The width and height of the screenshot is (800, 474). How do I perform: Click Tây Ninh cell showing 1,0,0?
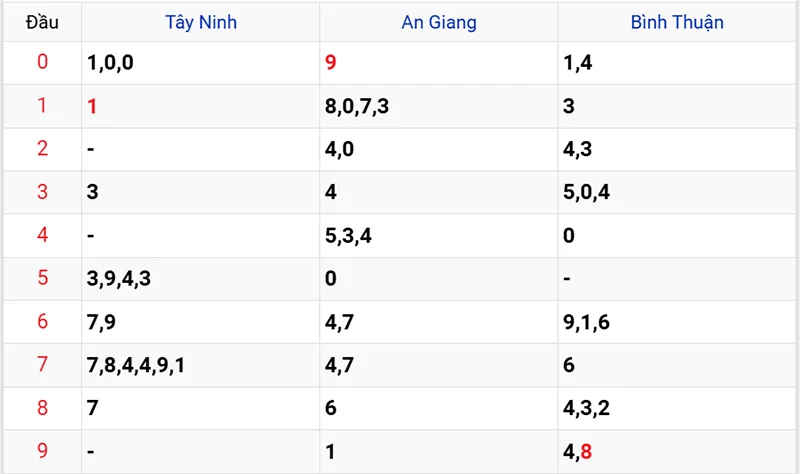(x=110, y=63)
